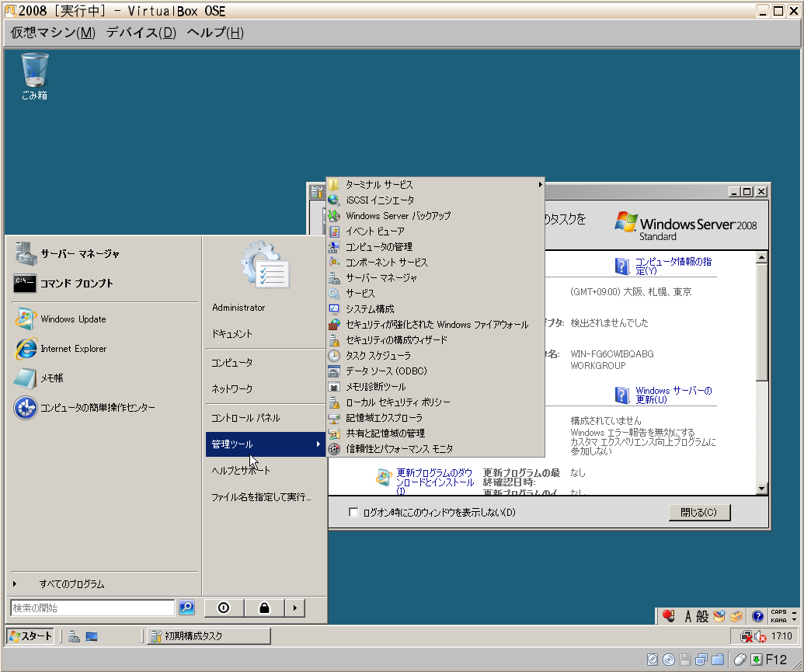Click Show Desktop quick launch icon
804x672 pixels.
click(x=92, y=636)
